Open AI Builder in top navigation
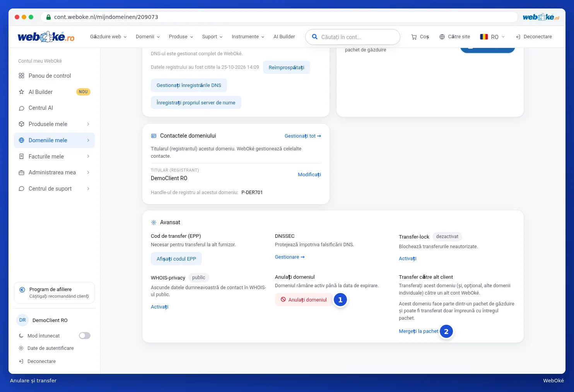Image resolution: width=574 pixels, height=392 pixels. pos(284,37)
